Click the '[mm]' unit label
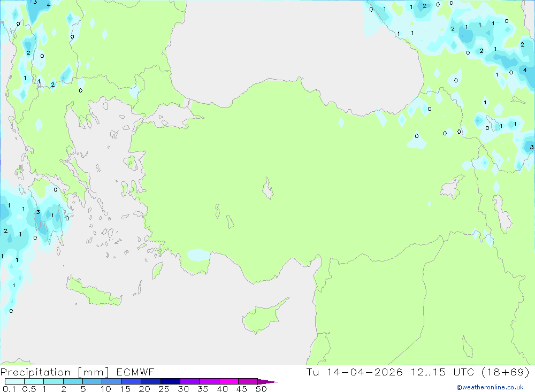The height and width of the screenshot is (392, 535). pos(94,372)
